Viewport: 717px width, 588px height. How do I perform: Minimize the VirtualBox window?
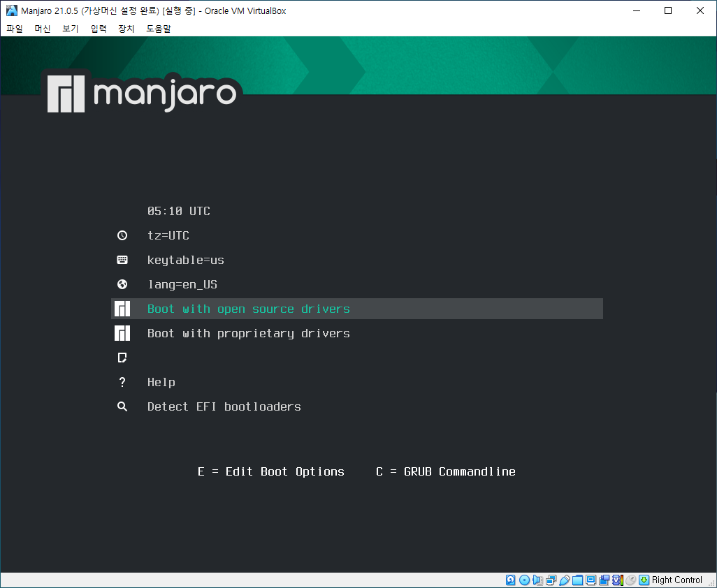[x=637, y=10]
